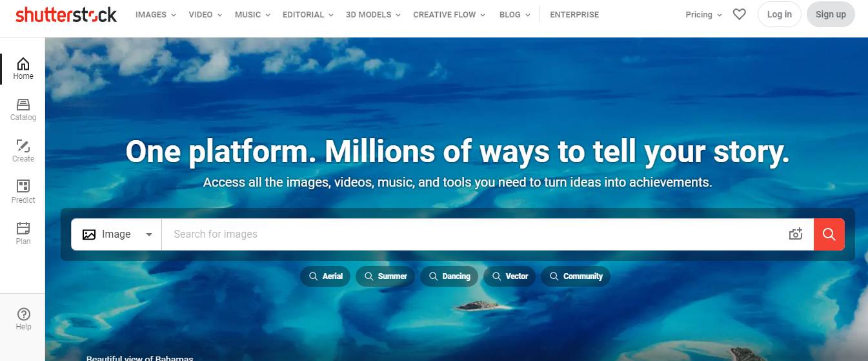Screen dimensions: 868x361
Task: Open the Help question mark icon
Action: [23, 315]
